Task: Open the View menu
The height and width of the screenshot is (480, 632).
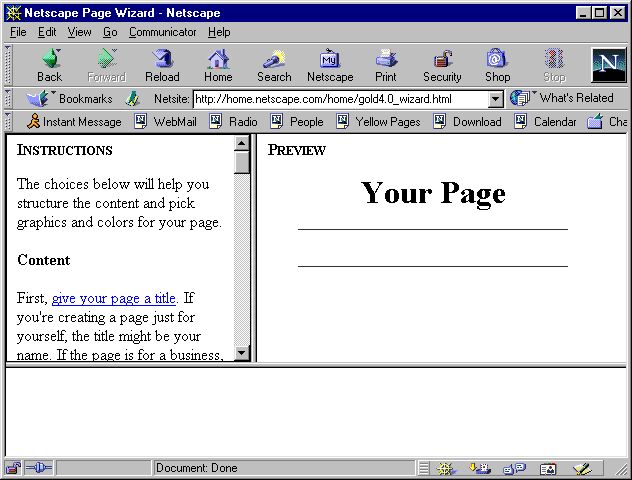Action: click(79, 32)
